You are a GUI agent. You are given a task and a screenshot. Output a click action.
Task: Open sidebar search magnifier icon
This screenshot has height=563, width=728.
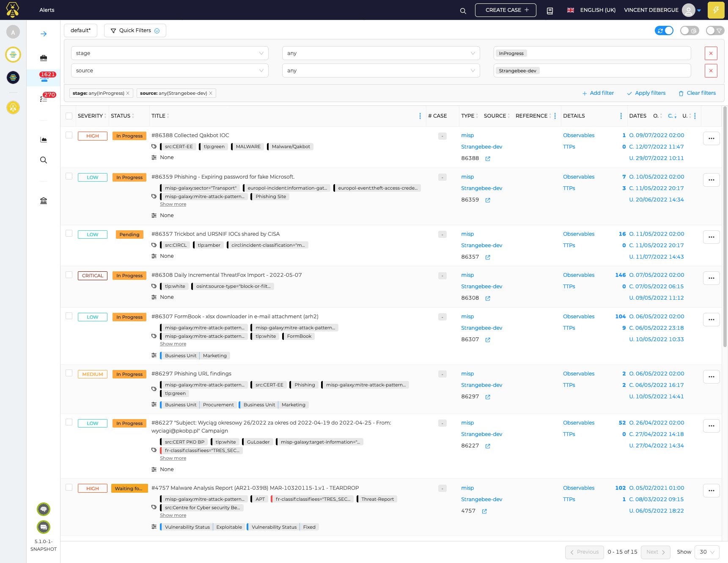44,160
